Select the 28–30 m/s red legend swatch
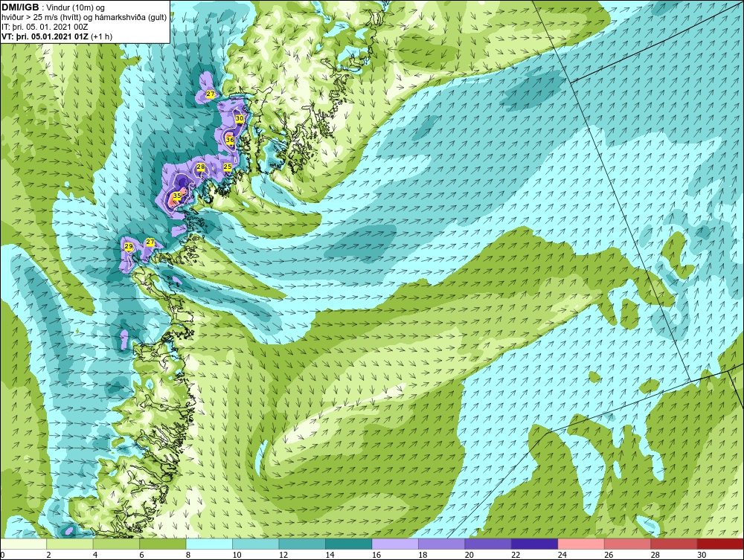Viewport: 744px width, 560px height. click(x=674, y=544)
